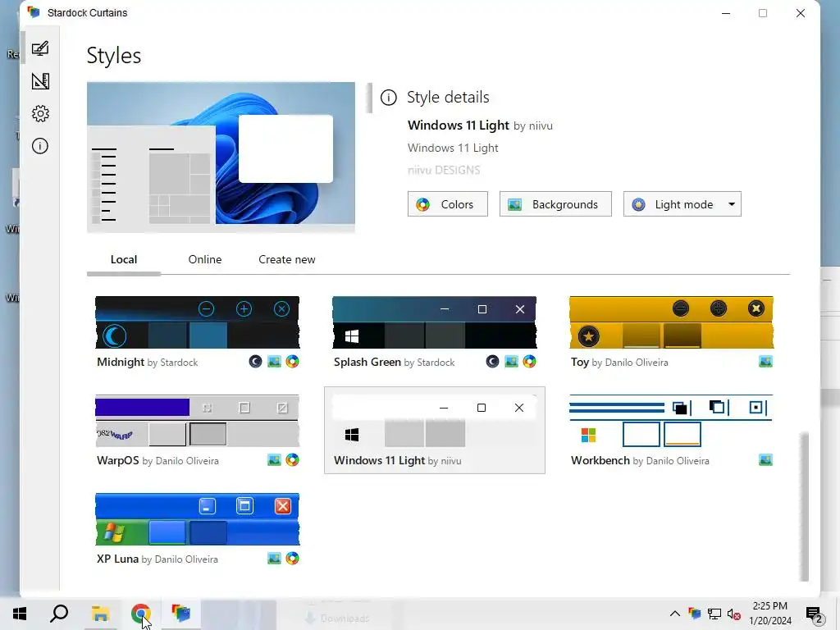Select the WarpOS style thumbnail
Image resolution: width=840 pixels, height=630 pixels.
(197, 421)
